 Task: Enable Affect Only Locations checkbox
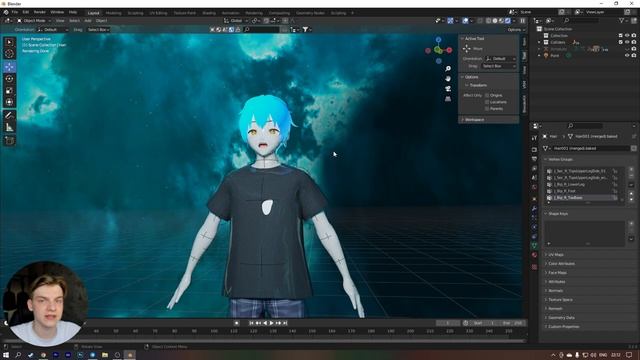tap(487, 102)
